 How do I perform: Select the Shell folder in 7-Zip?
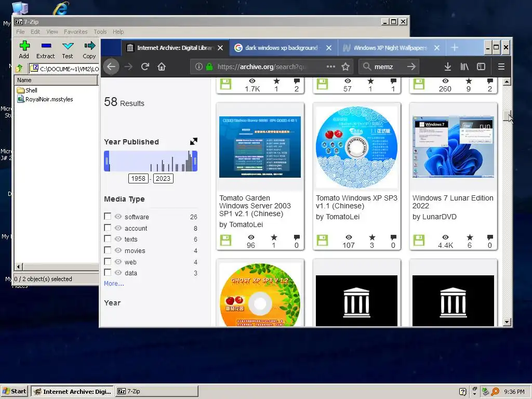point(27,90)
